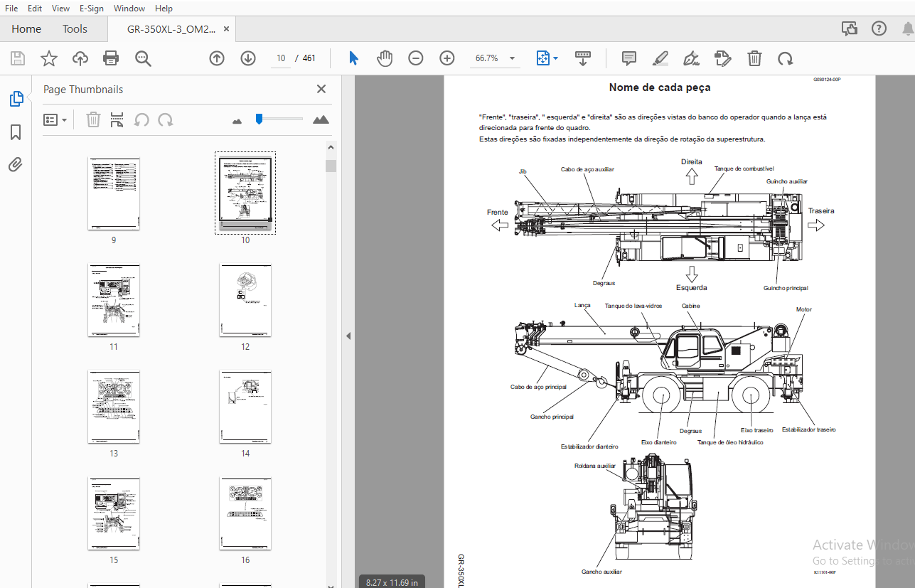Click the heading "Nome de cada peça"
The height and width of the screenshot is (588, 915).
659,87
